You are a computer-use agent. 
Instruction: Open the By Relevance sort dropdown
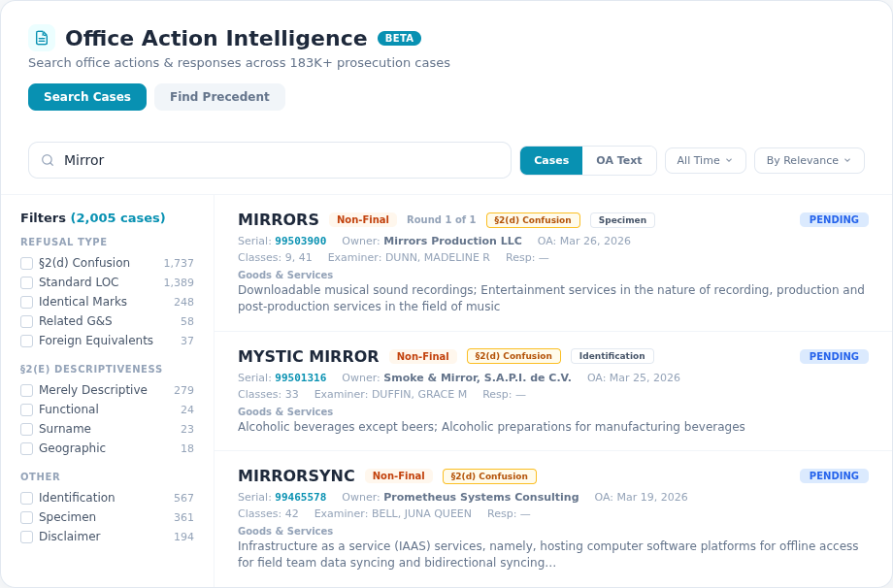pyautogui.click(x=809, y=160)
